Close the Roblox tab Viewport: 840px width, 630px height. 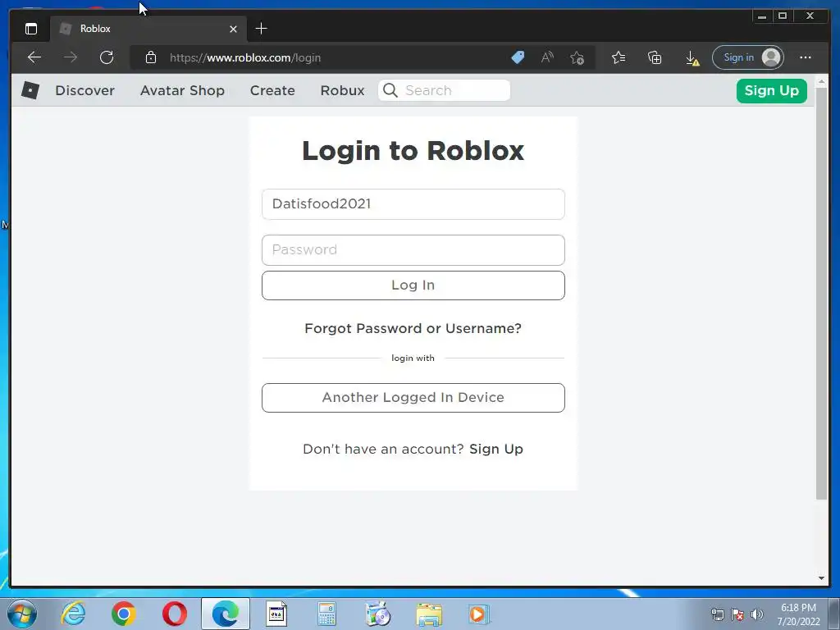pos(233,29)
